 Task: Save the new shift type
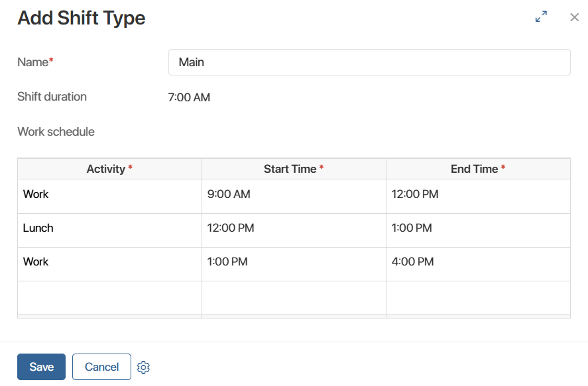pos(41,367)
